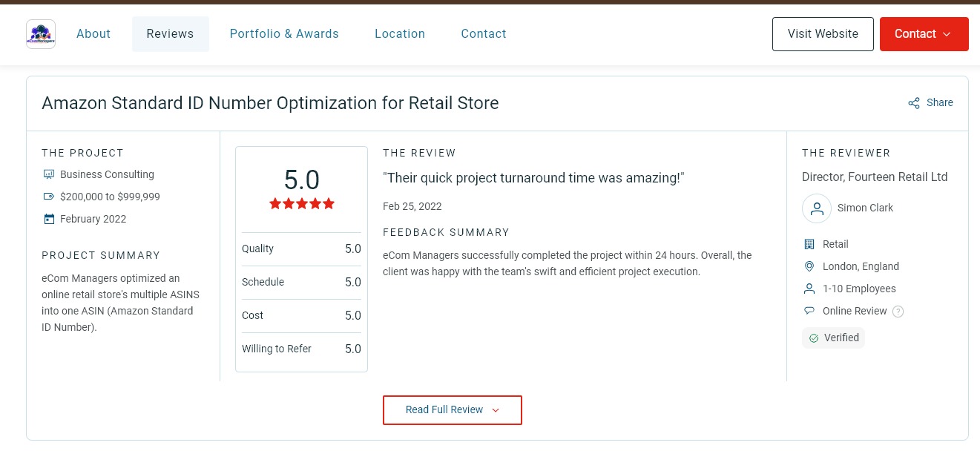The width and height of the screenshot is (980, 451).
Task: Click the location pin icon beside London
Action: 809,266
